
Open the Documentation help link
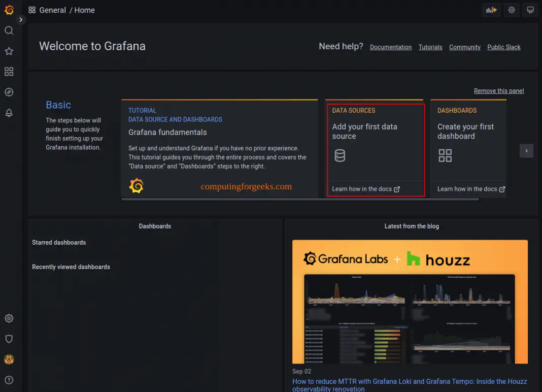(391, 47)
